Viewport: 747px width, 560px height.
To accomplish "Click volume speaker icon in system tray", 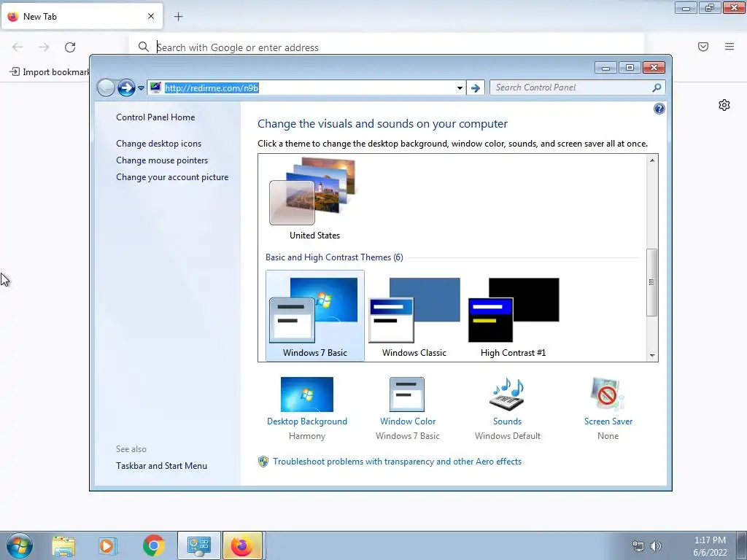I will (x=656, y=546).
